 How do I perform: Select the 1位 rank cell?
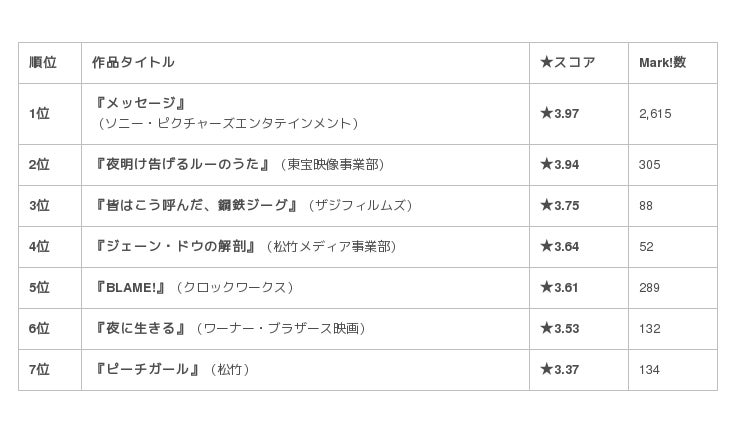click(39, 113)
